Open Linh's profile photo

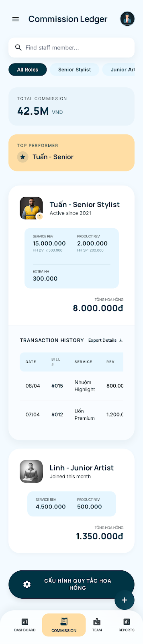(x=31, y=471)
